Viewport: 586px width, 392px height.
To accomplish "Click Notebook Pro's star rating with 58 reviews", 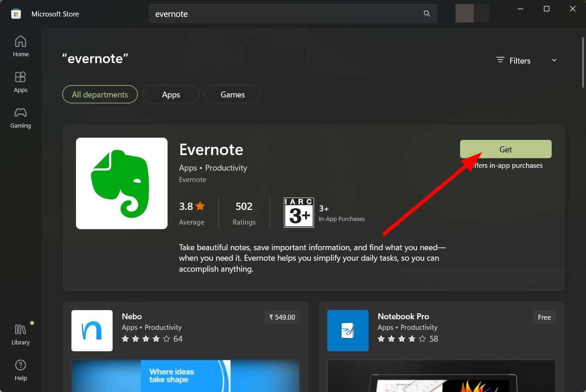I will pyautogui.click(x=408, y=339).
